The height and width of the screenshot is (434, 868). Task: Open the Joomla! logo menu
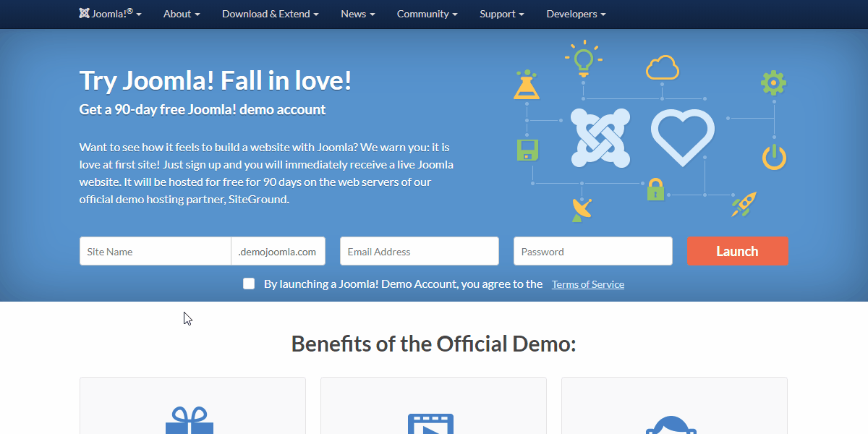tap(110, 14)
